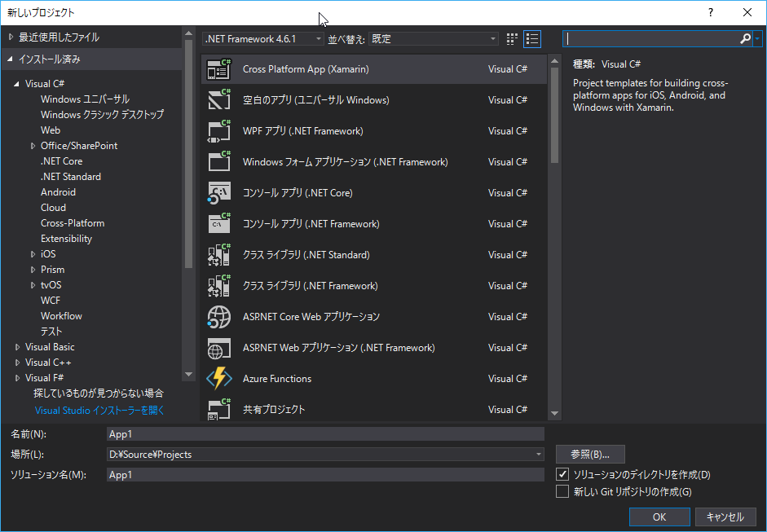This screenshot has width=767, height=532.
Task: Click the キャンセル button
Action: tap(725, 517)
